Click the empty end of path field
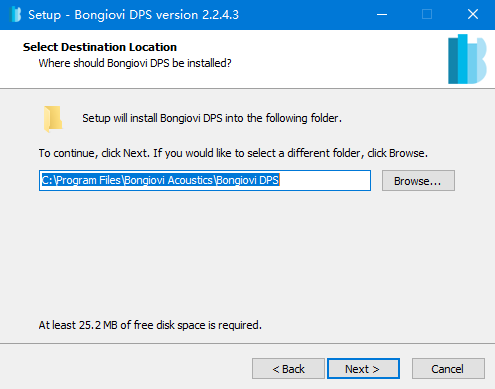Image resolution: width=495 pixels, height=389 pixels. [325, 181]
